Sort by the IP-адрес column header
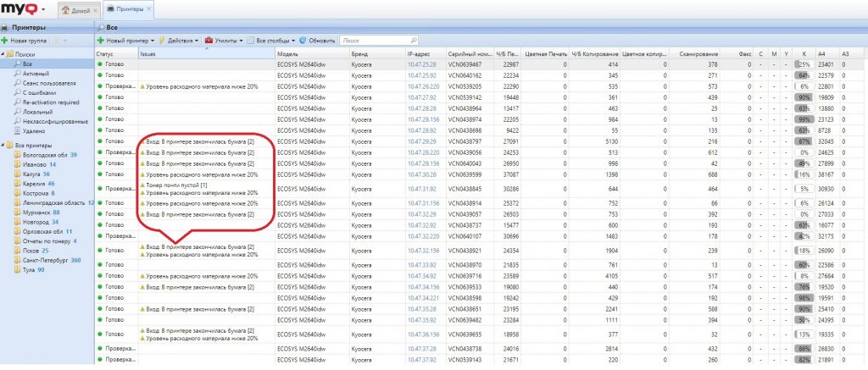 (x=426, y=53)
